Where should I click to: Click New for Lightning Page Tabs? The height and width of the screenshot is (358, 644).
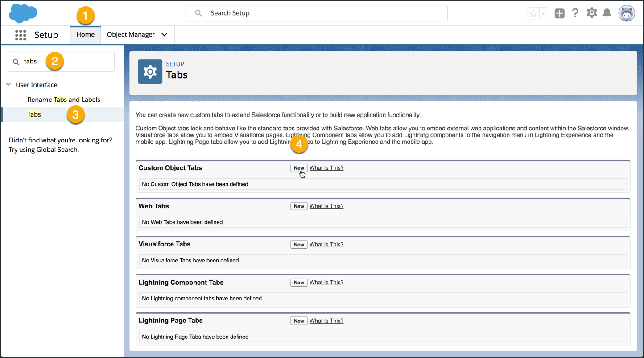(299, 321)
